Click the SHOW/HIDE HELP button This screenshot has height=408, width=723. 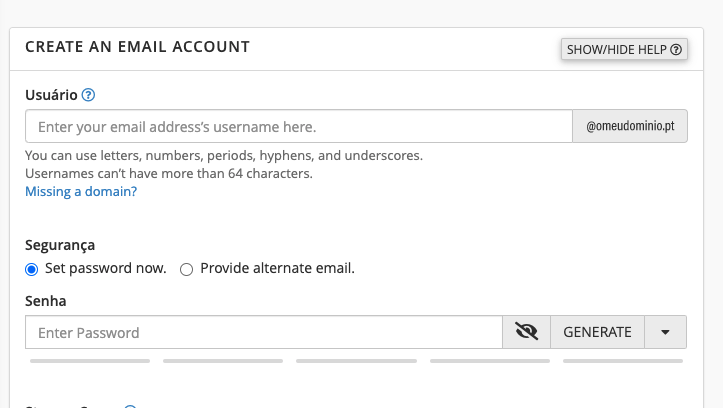click(624, 49)
